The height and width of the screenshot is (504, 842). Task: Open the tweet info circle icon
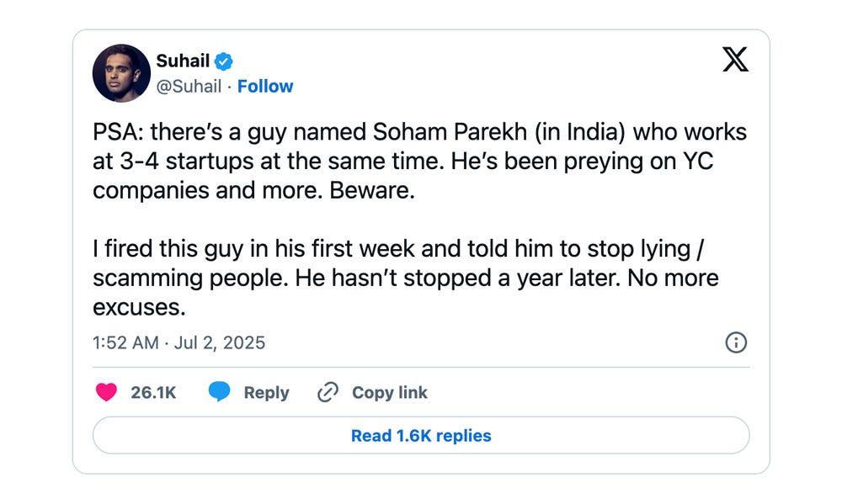[x=736, y=342]
